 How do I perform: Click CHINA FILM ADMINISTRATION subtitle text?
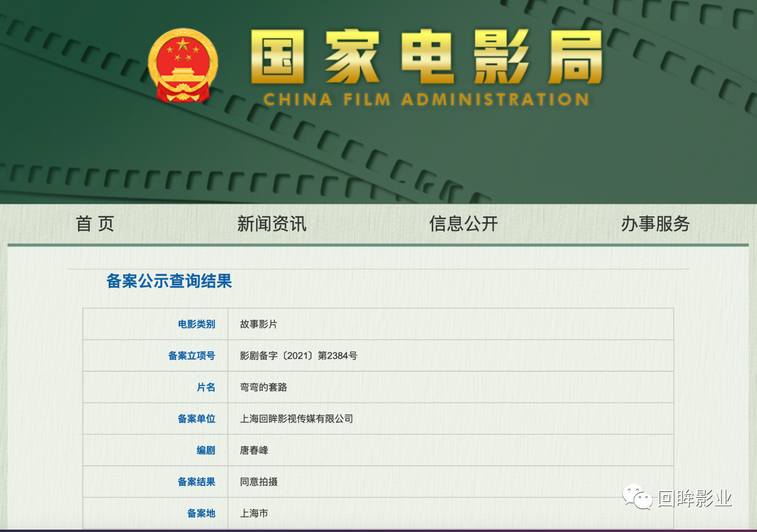426,99
